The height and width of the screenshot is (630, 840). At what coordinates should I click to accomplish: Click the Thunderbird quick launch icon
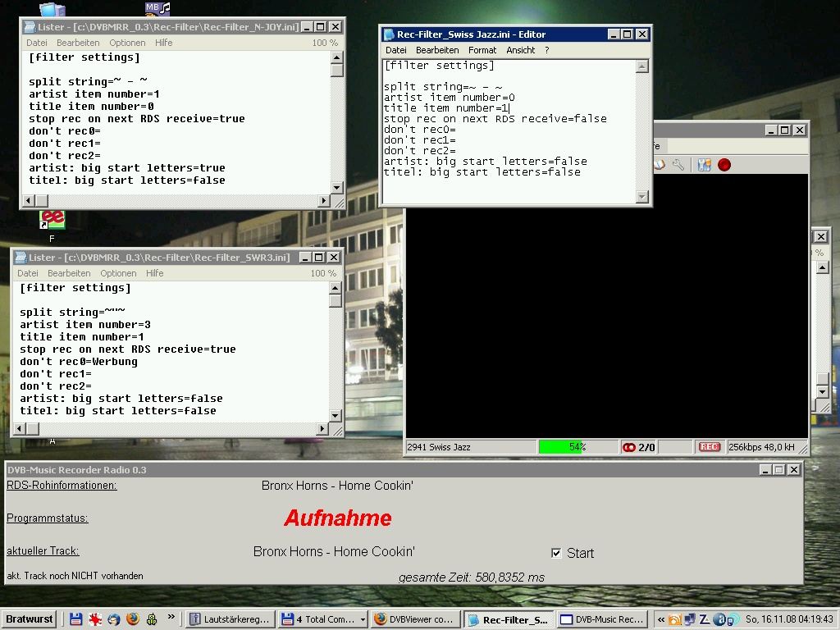(113, 619)
